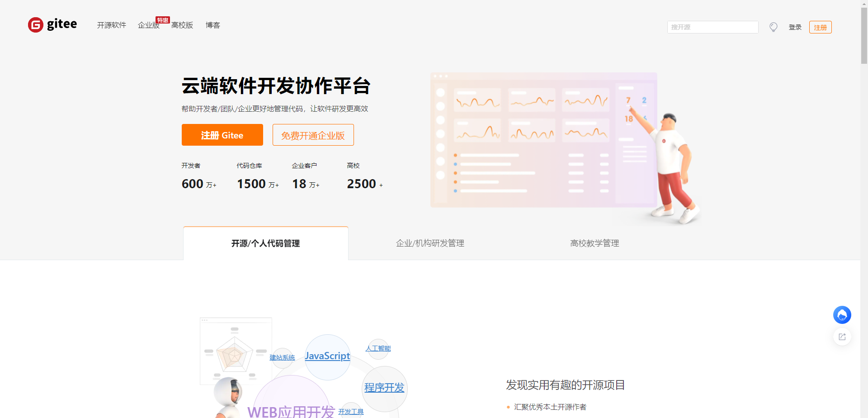Open 企业版 in the top navigation
868x418 pixels.
pyautogui.click(x=149, y=25)
